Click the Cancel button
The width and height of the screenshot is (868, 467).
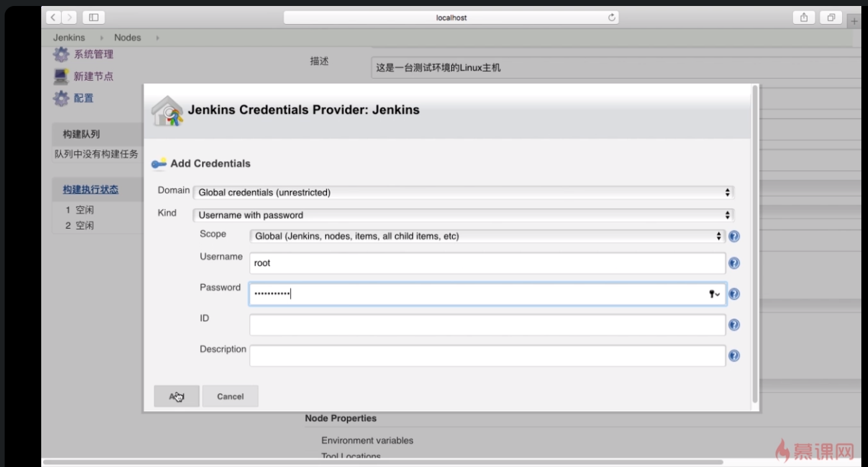[x=230, y=396]
